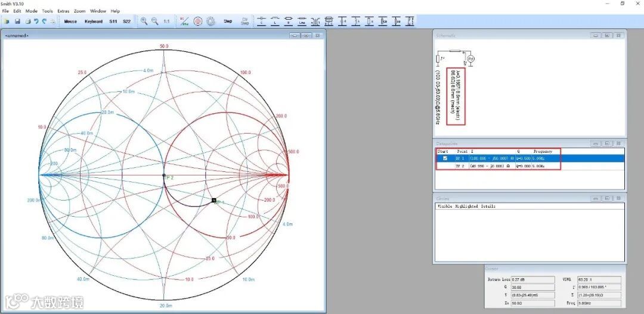Toggle the Start checkbox for DP 1
Viewport: 644px width, 314px height.
click(x=445, y=158)
